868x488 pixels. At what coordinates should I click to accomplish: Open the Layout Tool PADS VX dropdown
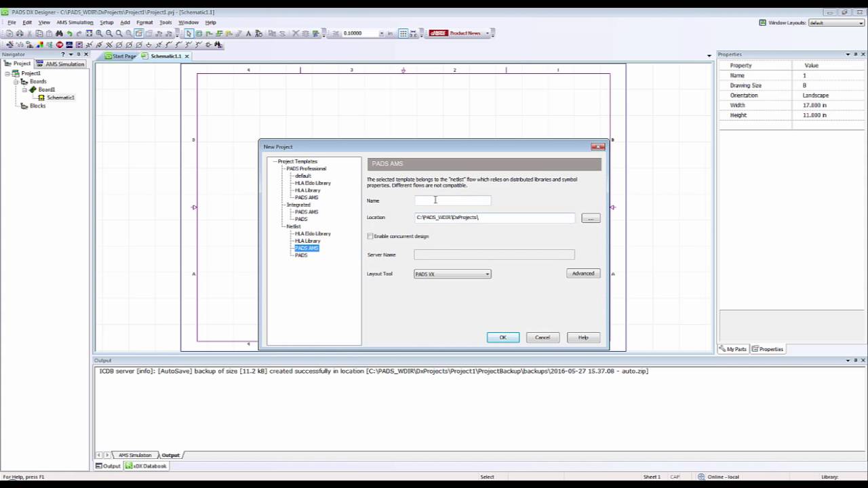487,274
